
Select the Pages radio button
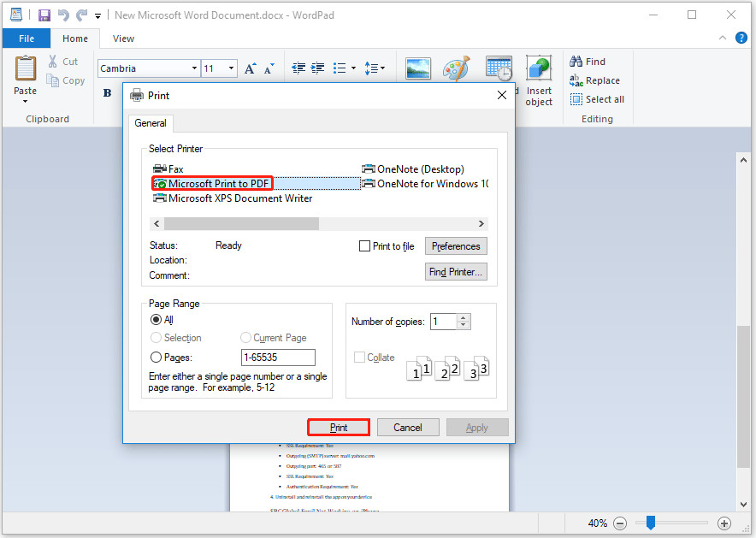click(x=156, y=358)
